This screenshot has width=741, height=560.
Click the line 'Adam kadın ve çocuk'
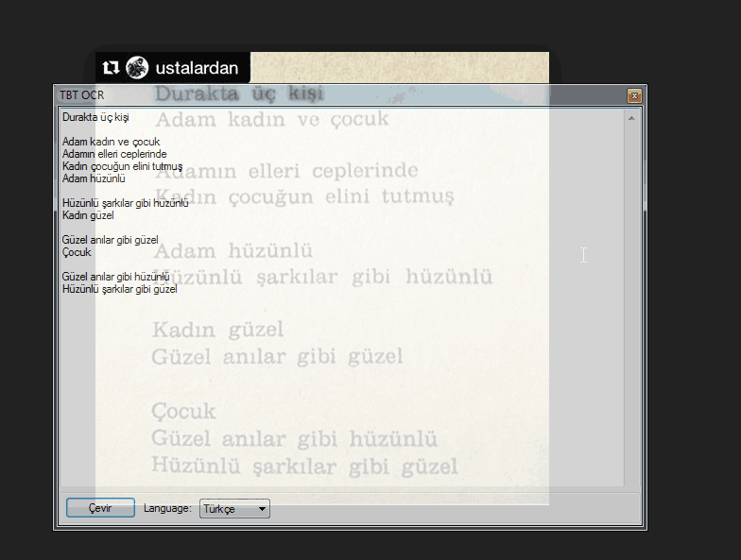point(112,142)
